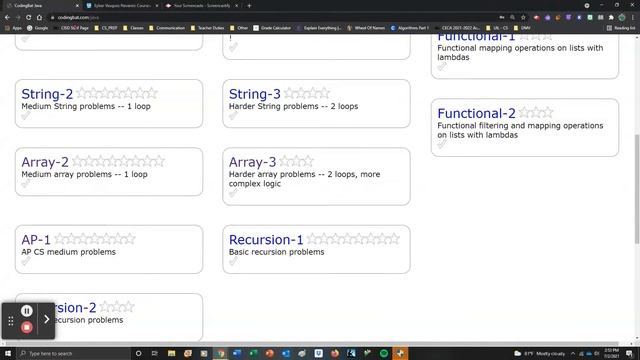
Task: Open File Explorer from taskbar
Action: (171, 353)
